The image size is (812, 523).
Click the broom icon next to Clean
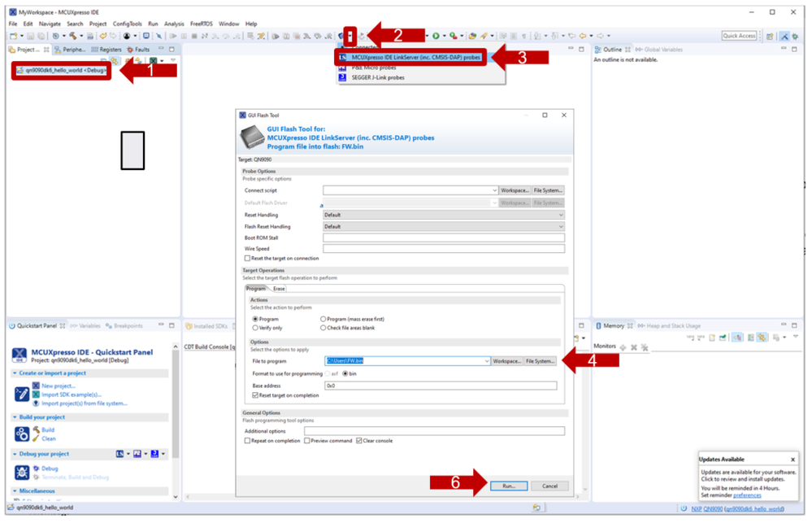pyautogui.click(x=37, y=438)
